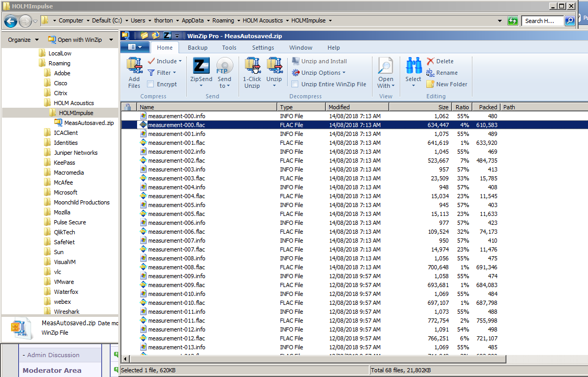Click the Select binoculars icon
Image resolution: width=588 pixels, height=377 pixels.
tap(414, 66)
